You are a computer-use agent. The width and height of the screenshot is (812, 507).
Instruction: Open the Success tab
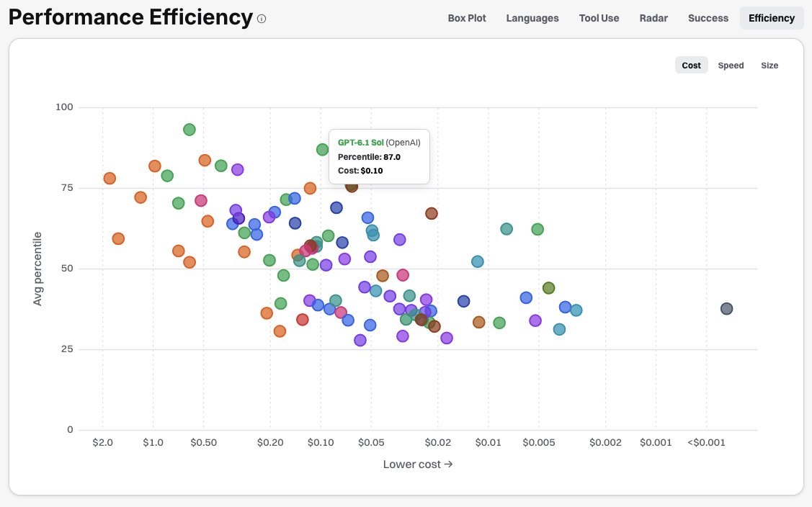[x=708, y=18]
